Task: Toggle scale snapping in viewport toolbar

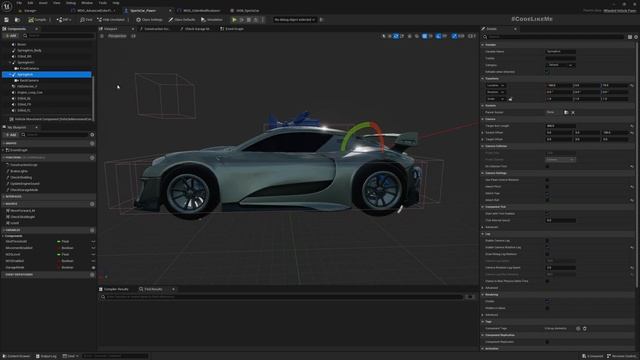Action: pos(454,36)
